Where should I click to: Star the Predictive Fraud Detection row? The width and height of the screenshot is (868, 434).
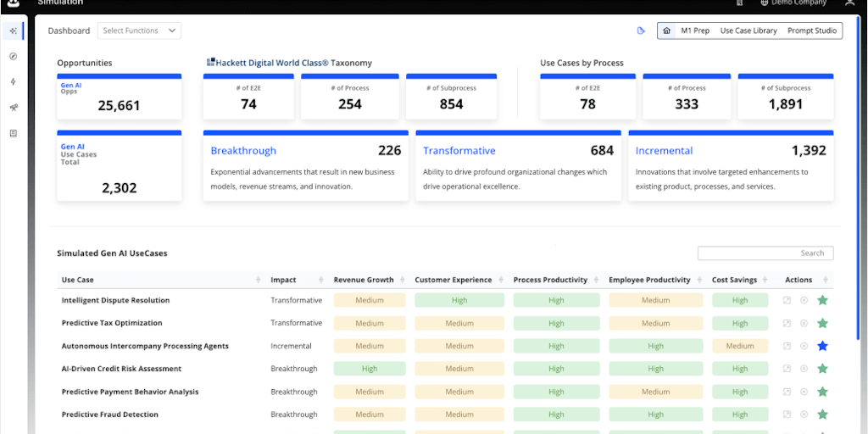(x=822, y=414)
